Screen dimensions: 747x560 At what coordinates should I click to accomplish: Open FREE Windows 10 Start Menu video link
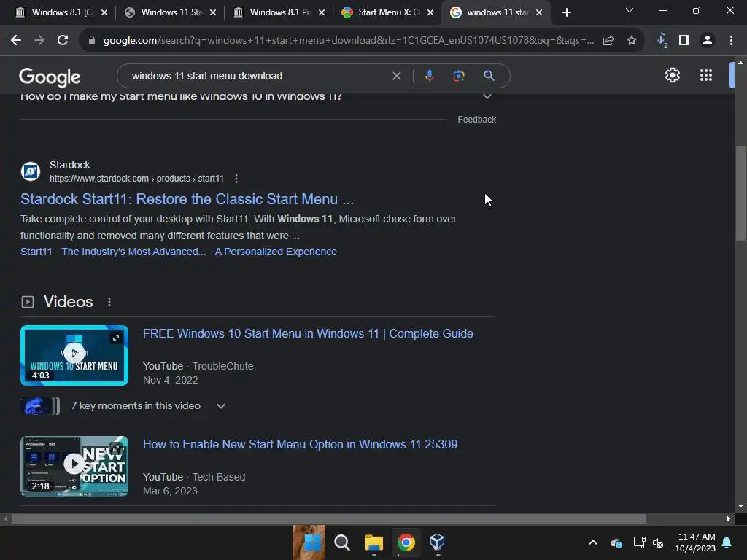click(308, 333)
